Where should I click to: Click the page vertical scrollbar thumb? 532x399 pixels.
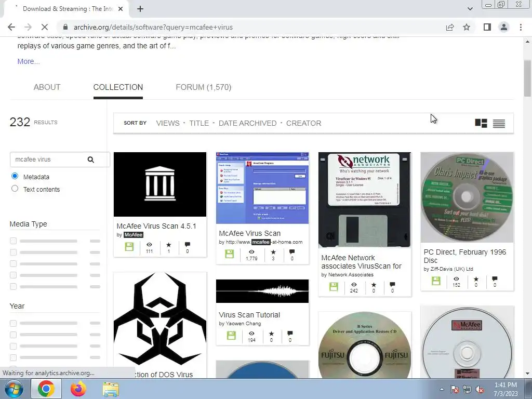click(x=527, y=78)
